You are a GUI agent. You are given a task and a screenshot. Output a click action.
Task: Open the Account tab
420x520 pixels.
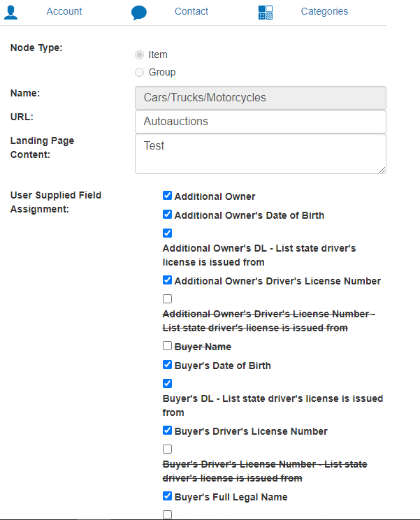pos(64,11)
